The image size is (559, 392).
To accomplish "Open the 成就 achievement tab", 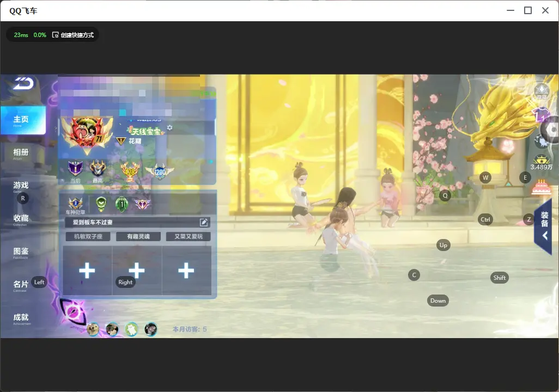I will pos(21,318).
